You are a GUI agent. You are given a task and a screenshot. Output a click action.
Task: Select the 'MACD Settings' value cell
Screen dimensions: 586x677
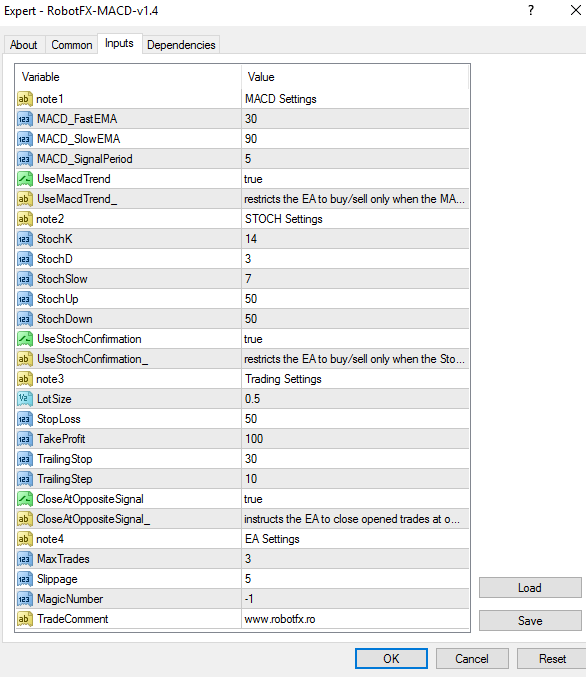(x=355, y=99)
